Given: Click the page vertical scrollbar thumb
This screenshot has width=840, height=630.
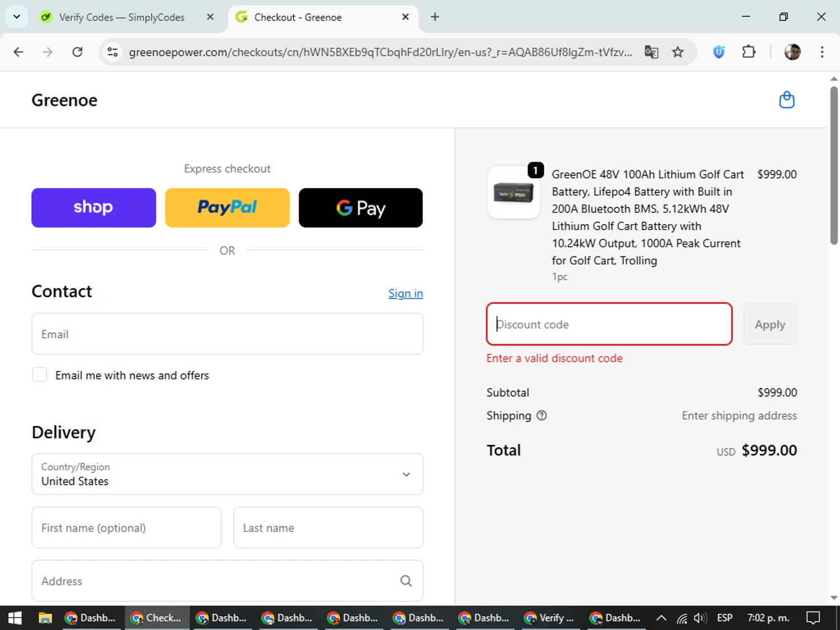Looking at the screenshot, I should pyautogui.click(x=834, y=165).
